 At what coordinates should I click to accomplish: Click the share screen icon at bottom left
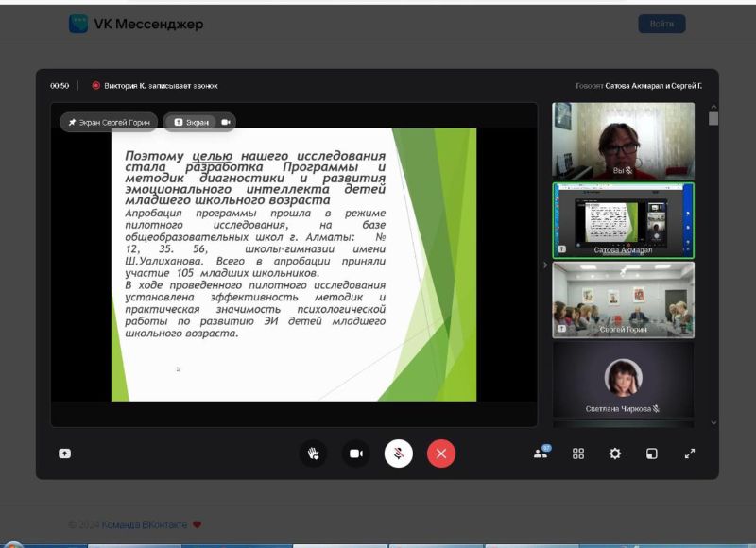(64, 454)
